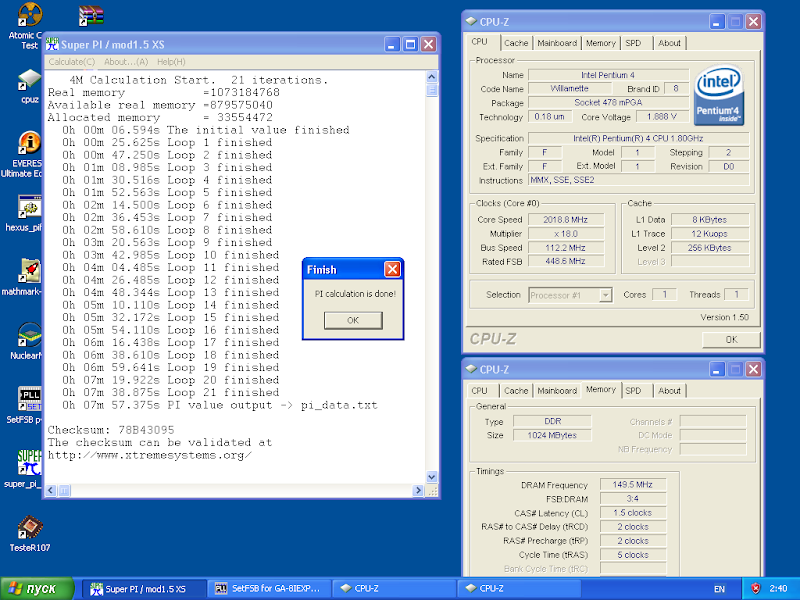
Task: Click the Super PI title bar icon
Action: [x=52, y=44]
